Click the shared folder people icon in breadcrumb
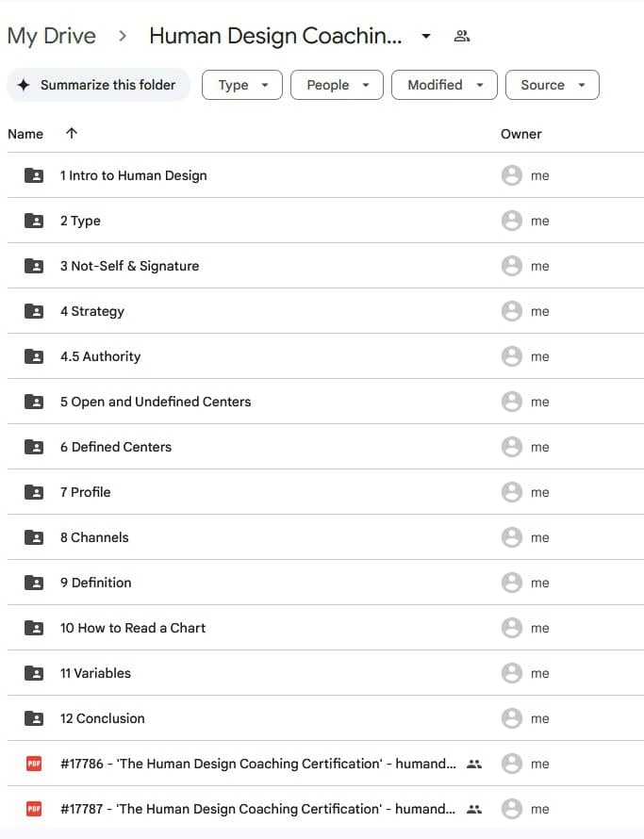This screenshot has height=839, width=644. click(461, 37)
